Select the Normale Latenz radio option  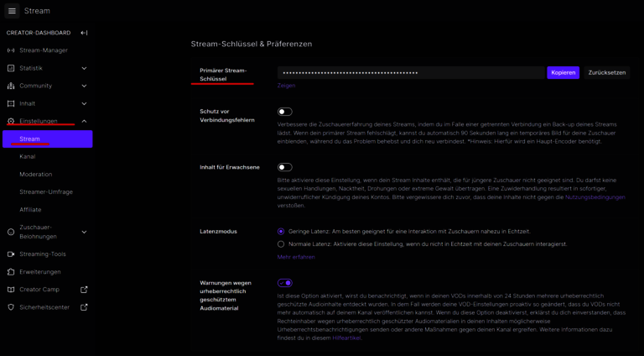coord(281,244)
